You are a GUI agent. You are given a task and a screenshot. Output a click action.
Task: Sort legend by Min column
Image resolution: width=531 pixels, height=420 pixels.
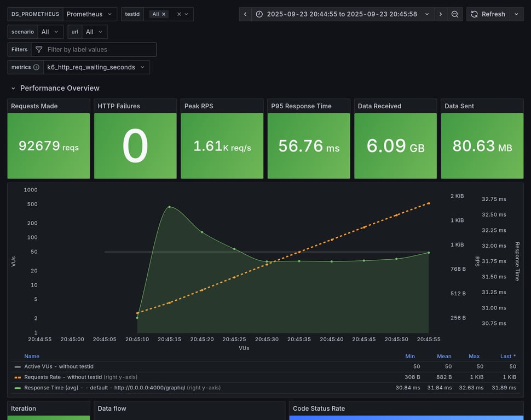click(x=410, y=356)
